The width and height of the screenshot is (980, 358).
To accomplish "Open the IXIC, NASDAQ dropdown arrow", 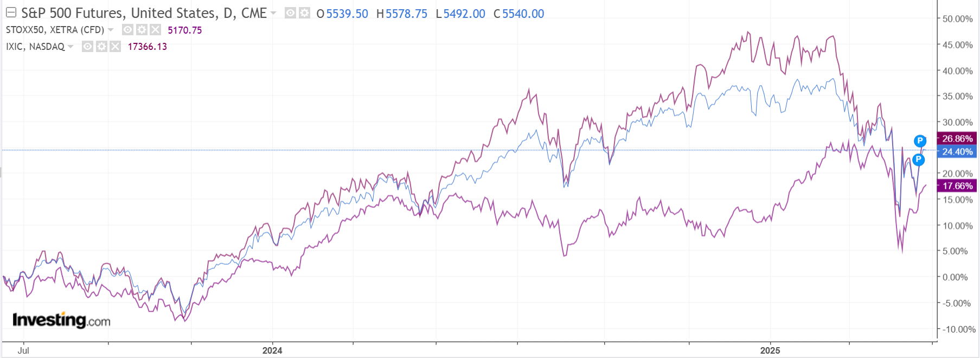I will coord(71,47).
